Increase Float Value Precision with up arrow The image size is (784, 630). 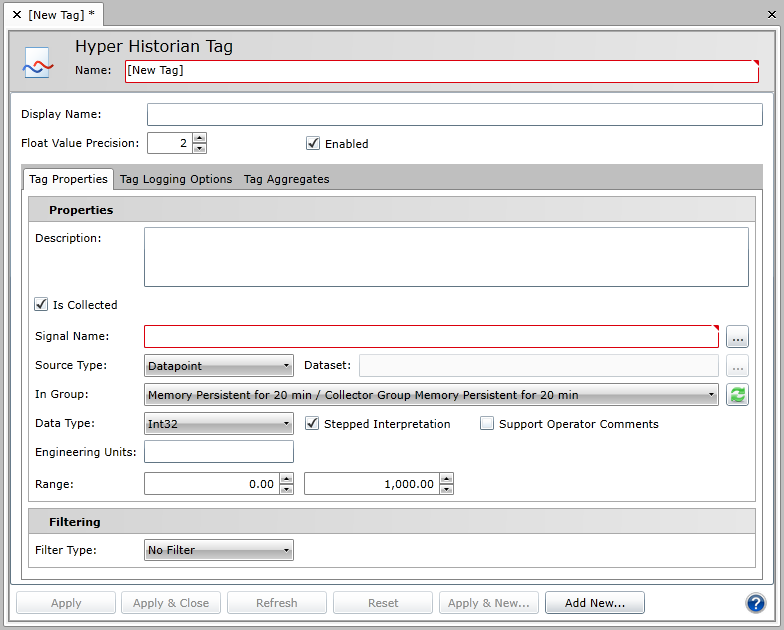tap(200, 138)
